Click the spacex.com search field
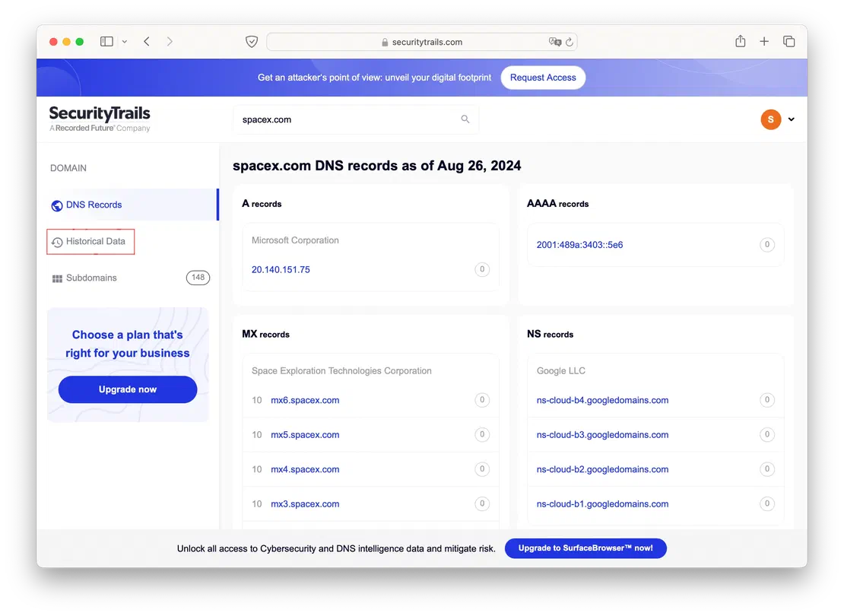The width and height of the screenshot is (844, 616). pyautogui.click(x=355, y=119)
